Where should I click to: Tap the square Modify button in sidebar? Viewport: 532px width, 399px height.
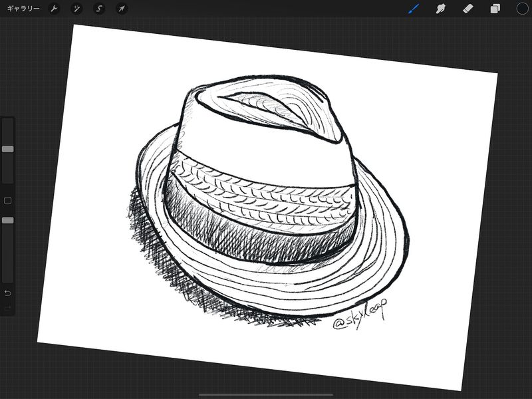(8, 200)
